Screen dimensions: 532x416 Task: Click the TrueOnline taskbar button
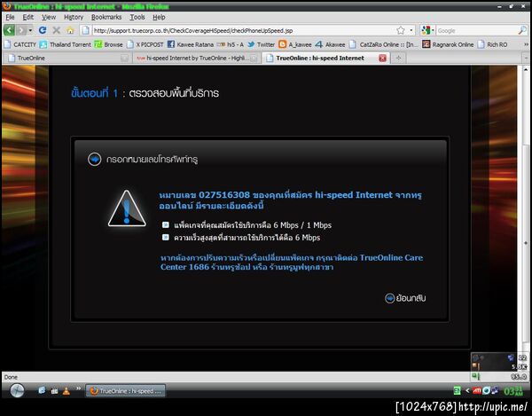point(125,391)
